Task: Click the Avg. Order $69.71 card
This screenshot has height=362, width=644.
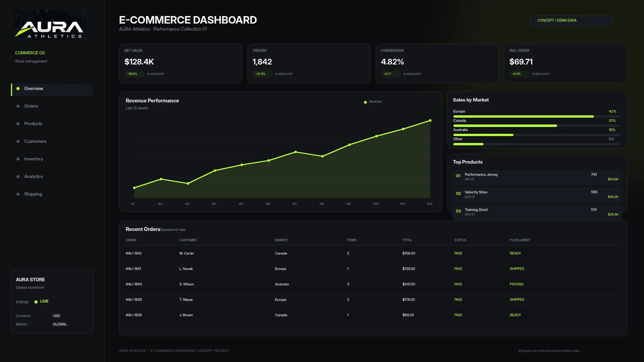Action: (565, 63)
